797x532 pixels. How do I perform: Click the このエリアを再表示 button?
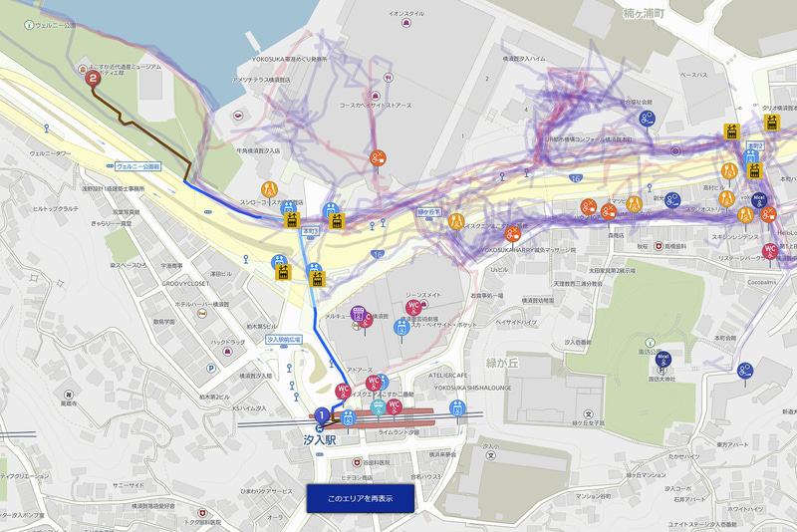[361, 498]
